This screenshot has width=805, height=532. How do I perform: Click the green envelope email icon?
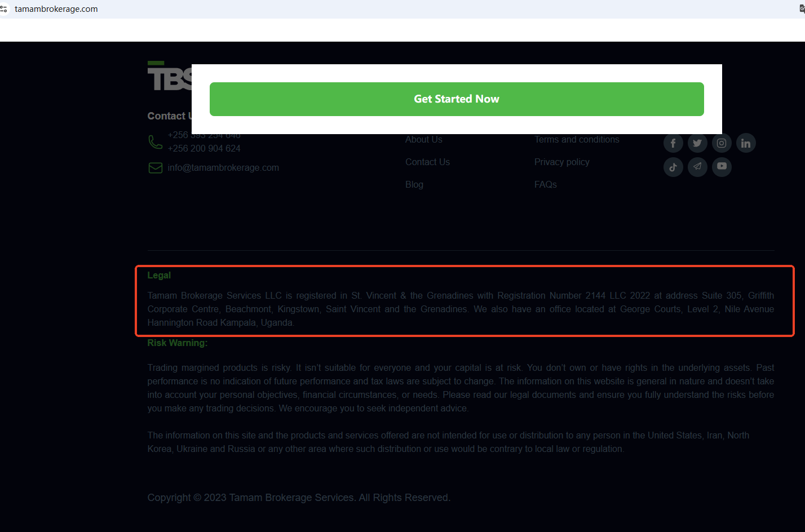tap(155, 168)
